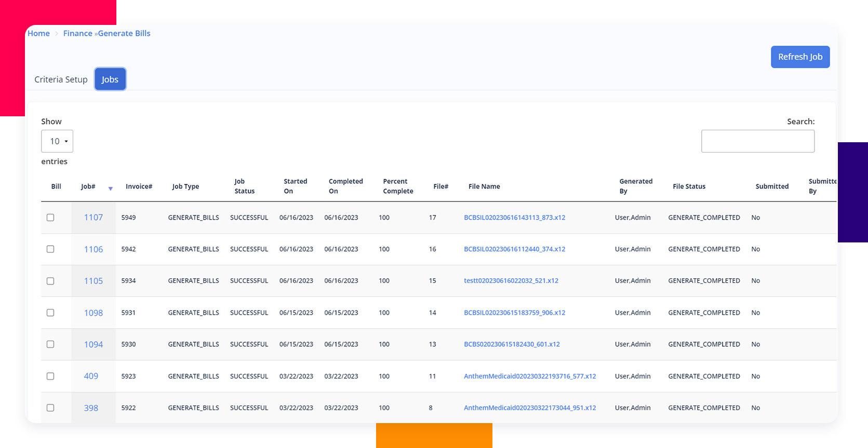This screenshot has height=448, width=868.
Task: Select invoice number 5922 cell
Action: pos(128,408)
